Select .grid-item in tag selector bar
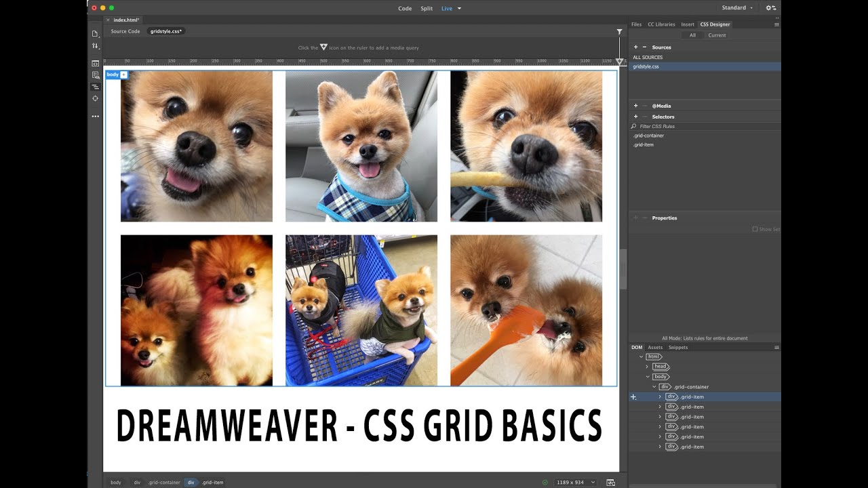 (213, 483)
